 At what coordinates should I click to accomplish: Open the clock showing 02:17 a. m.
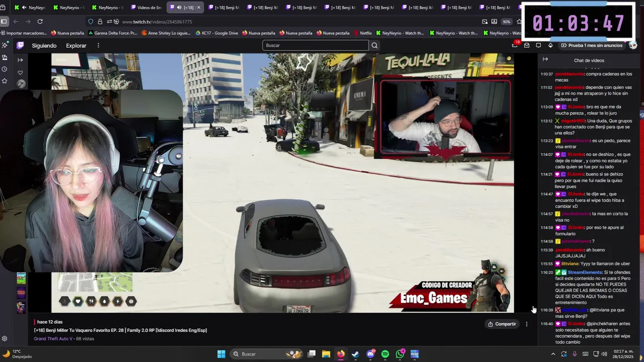click(623, 354)
